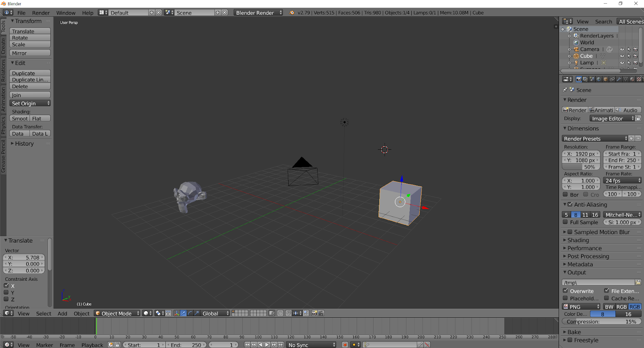This screenshot has height=348, width=644.
Task: Open the File menu
Action: (21, 13)
